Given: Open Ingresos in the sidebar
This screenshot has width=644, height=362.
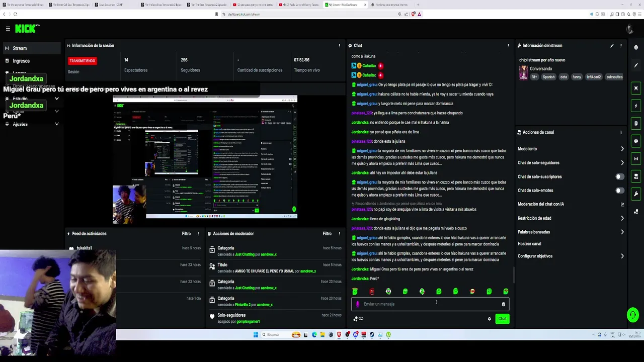Looking at the screenshot, I should (x=32, y=61).
